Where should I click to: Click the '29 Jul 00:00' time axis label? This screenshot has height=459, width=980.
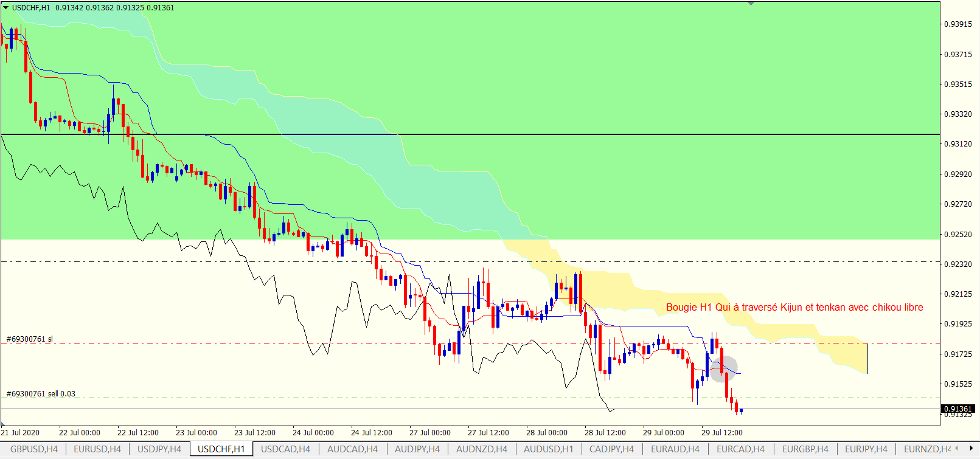(x=664, y=433)
